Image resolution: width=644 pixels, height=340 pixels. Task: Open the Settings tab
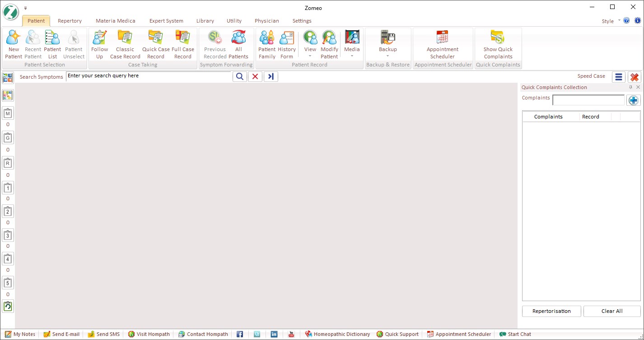click(302, 21)
